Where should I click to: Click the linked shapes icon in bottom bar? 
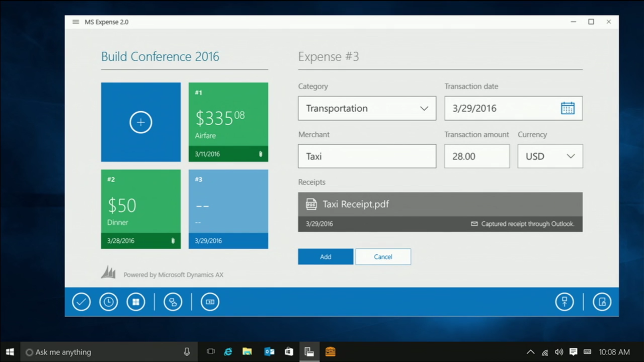[173, 302]
